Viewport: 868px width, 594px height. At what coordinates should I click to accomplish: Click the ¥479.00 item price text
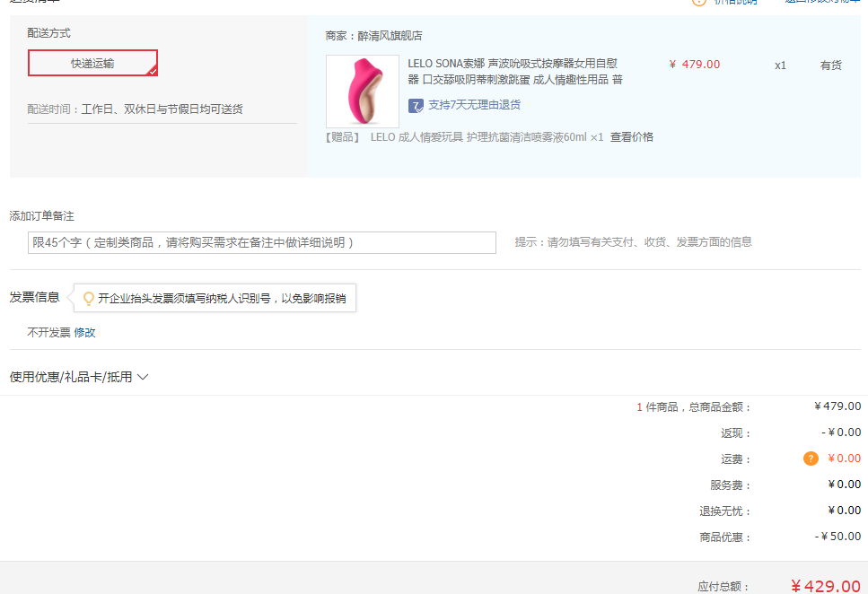coord(694,65)
